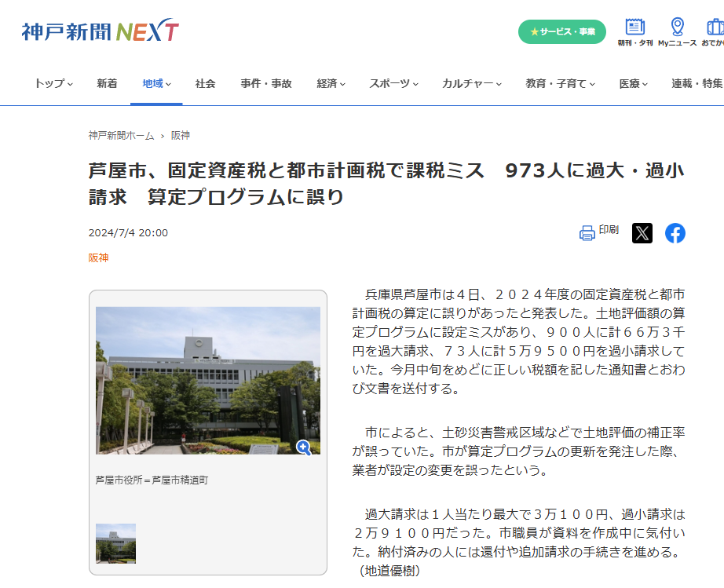The height and width of the screenshot is (588, 724).
Task: Click the article headline 芦屋市、固定資産税
Action: tap(386, 183)
